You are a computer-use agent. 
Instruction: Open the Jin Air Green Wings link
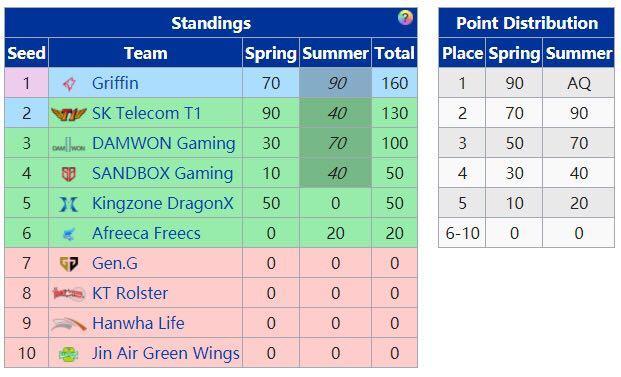pos(166,353)
